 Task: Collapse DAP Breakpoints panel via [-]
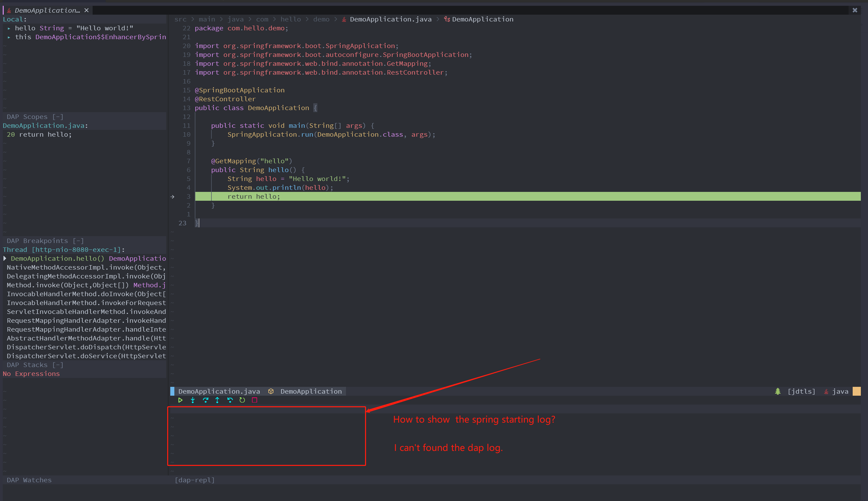tap(78, 241)
